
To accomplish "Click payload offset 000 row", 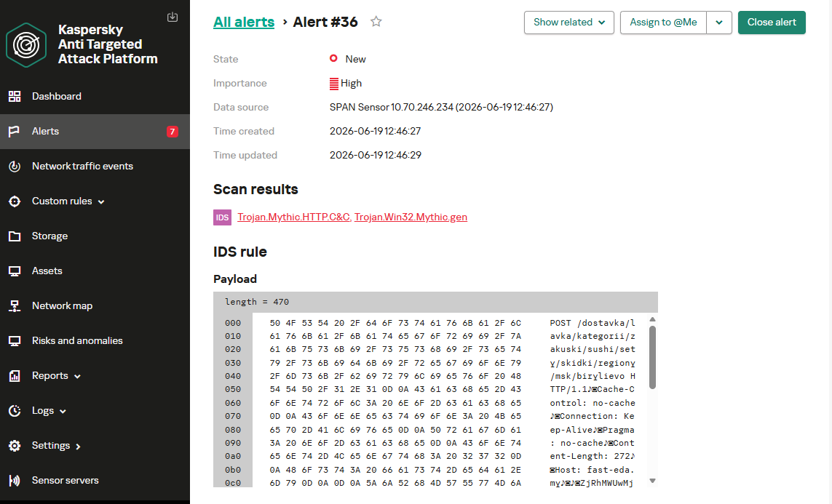I will pyautogui.click(x=232, y=324).
